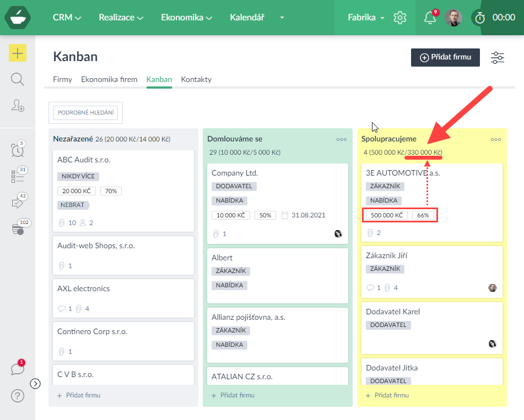
Task: Click the Přidat firmu button
Action: [x=445, y=58]
